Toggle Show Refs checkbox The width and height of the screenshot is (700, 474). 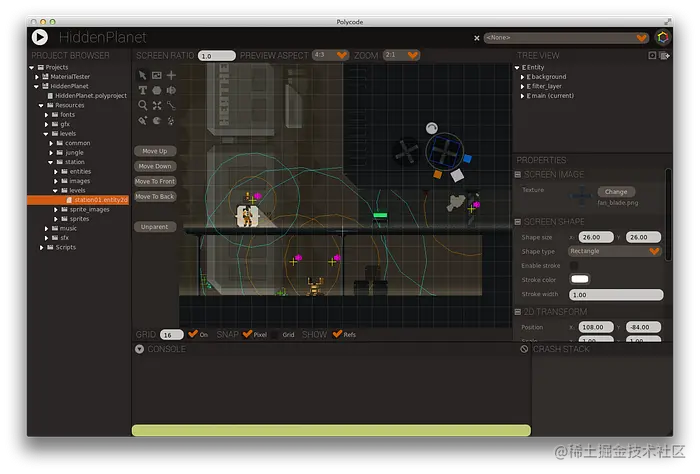pyautogui.click(x=338, y=334)
